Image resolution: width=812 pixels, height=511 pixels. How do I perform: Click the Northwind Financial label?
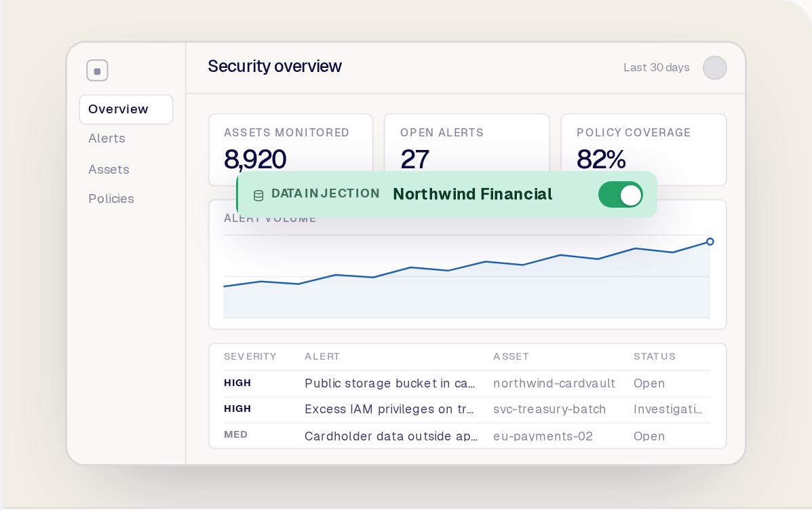click(x=472, y=194)
